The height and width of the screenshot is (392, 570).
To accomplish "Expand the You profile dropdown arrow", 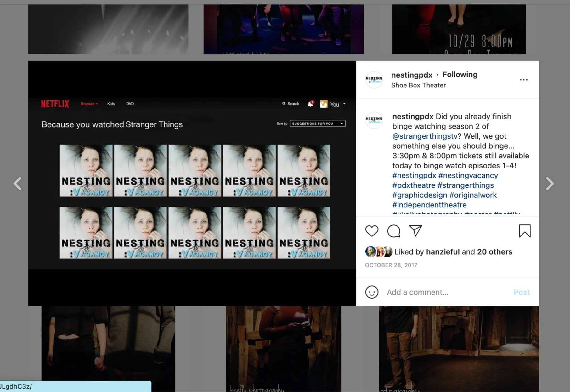I will click(x=344, y=104).
